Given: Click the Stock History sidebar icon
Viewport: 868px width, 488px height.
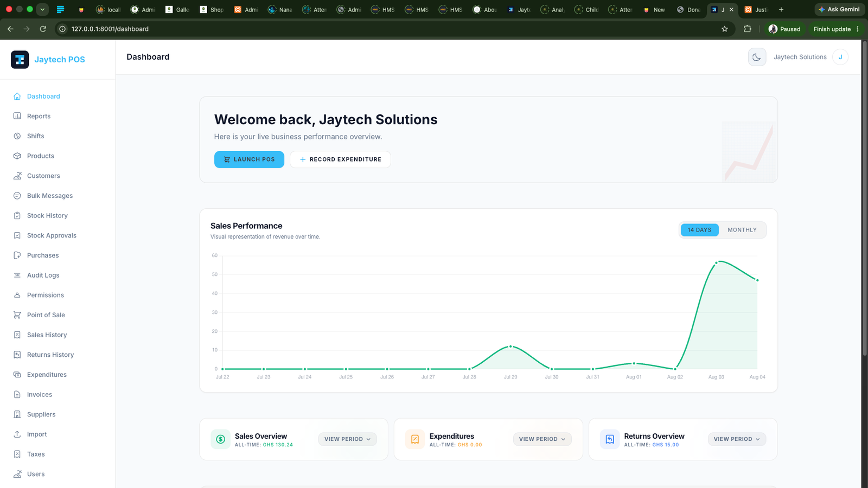Looking at the screenshot, I should click(x=17, y=216).
